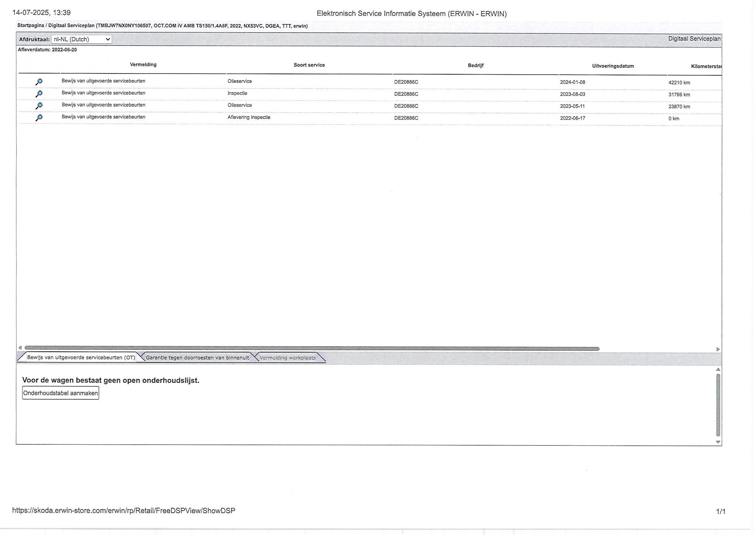The image size is (756, 535).
Task: Sort by the Uitvoeringsdatum column header
Action: (613, 66)
